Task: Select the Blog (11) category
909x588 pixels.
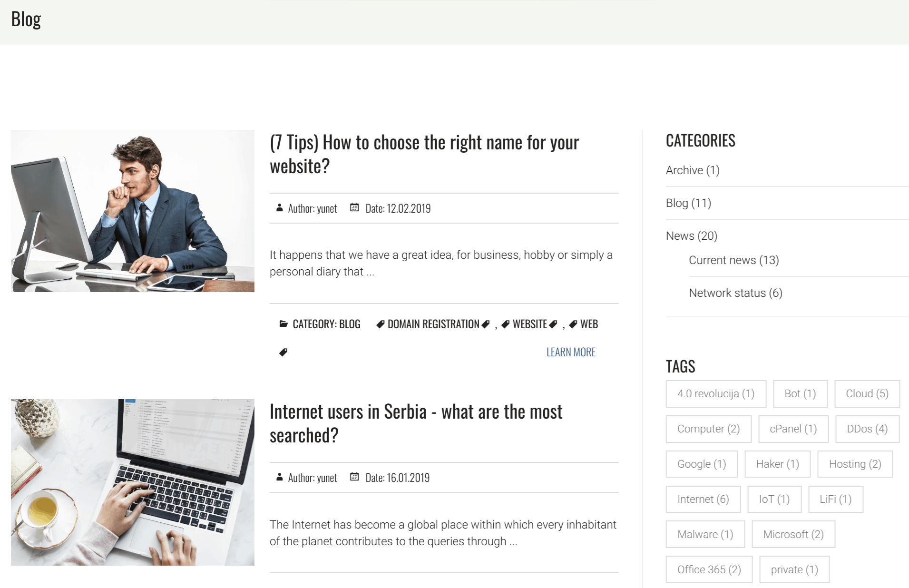Action: coord(688,203)
